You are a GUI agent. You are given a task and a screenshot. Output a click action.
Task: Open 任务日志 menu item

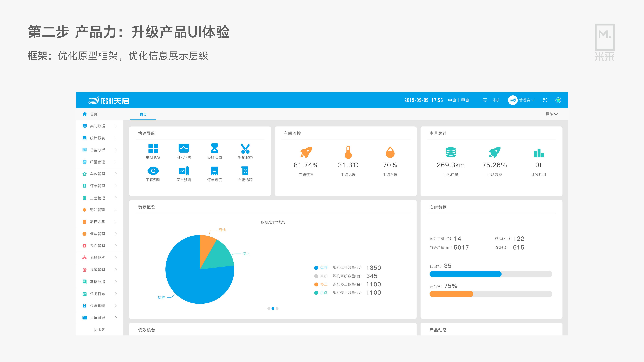click(x=100, y=294)
